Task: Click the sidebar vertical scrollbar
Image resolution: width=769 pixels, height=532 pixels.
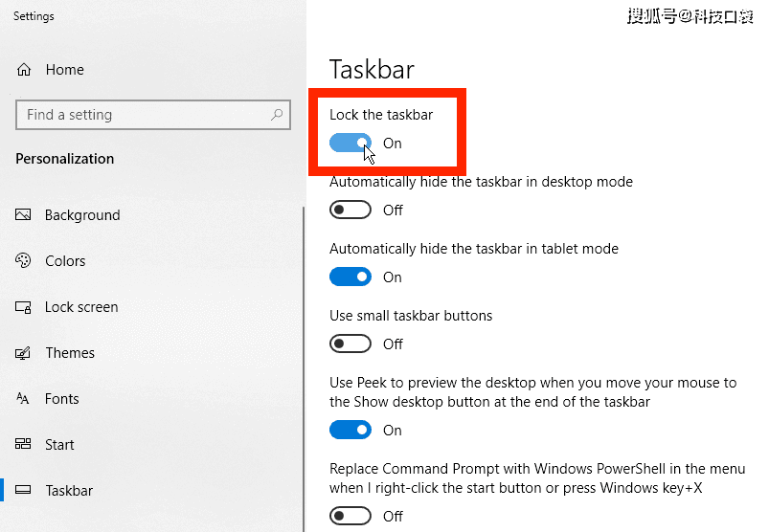Action: (x=304, y=369)
